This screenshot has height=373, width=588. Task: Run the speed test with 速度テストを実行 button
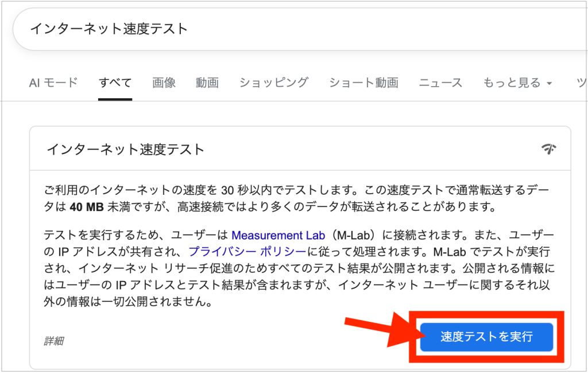(486, 337)
